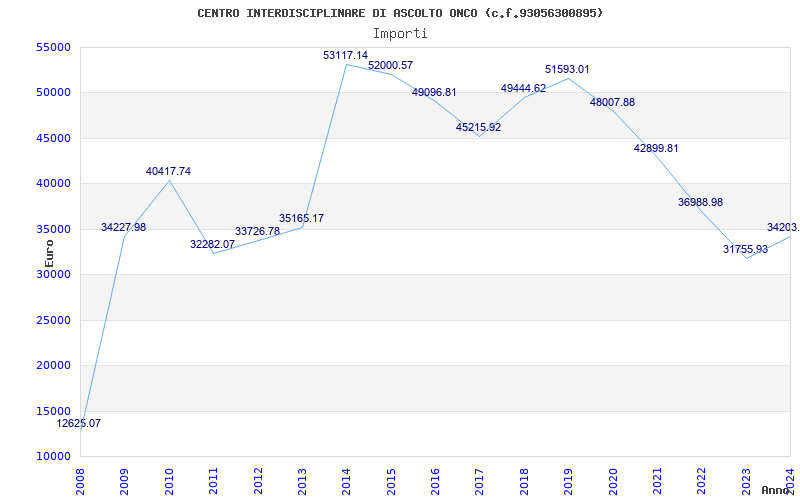
Task: Click the data label 32282.07
Action: pyautogui.click(x=212, y=244)
